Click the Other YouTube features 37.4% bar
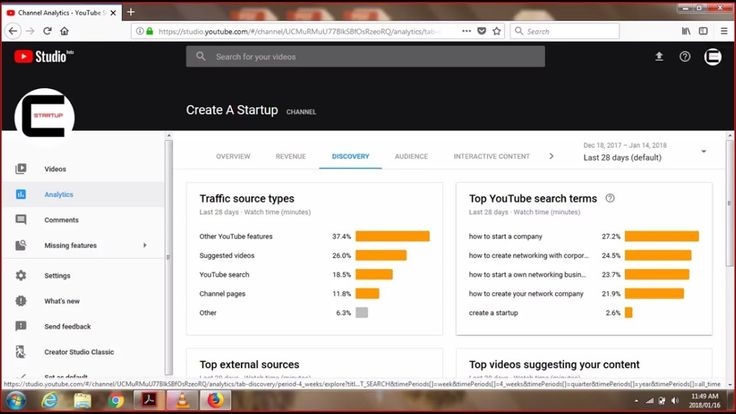Viewport: 736px width, 414px height. point(392,236)
